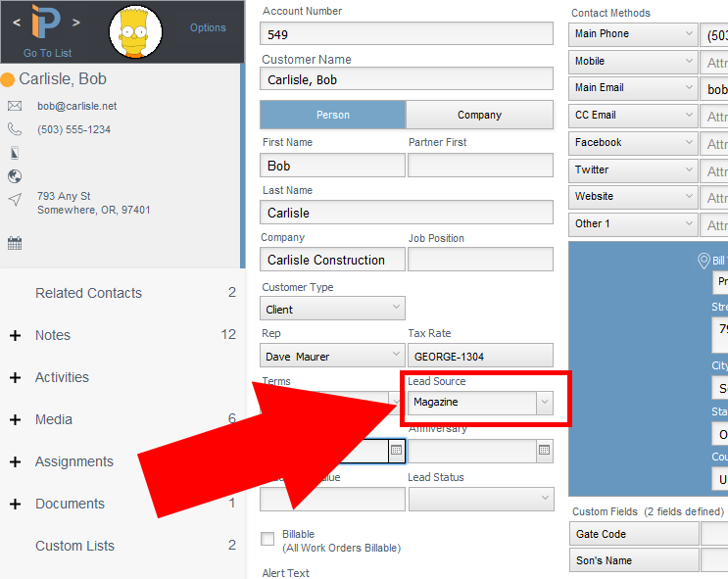
Task: Open the Rep dropdown showing Dave Maurer
Action: click(332, 356)
